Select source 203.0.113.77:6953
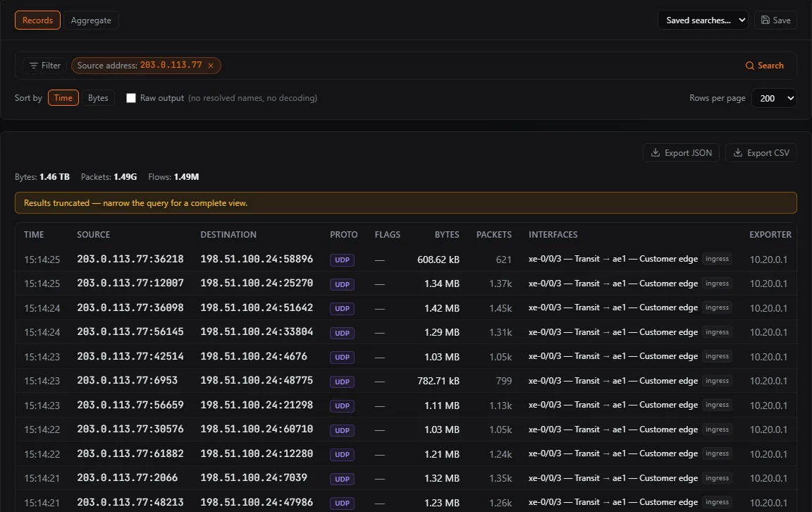The width and height of the screenshot is (812, 512). click(x=127, y=380)
